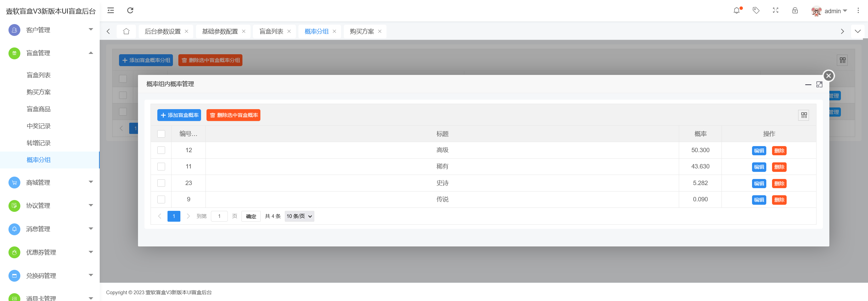Collapse the sidebar menu icon
The image size is (868, 301).
(111, 11)
